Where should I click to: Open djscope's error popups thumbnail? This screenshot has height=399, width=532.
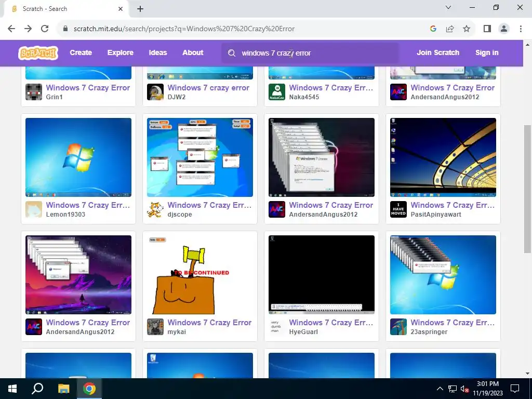(200, 157)
